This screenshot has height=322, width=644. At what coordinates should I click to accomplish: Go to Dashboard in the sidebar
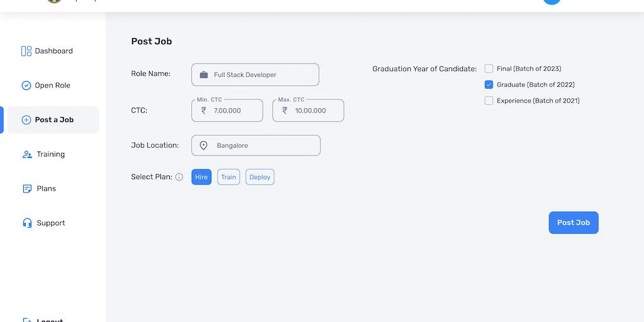pos(53,51)
